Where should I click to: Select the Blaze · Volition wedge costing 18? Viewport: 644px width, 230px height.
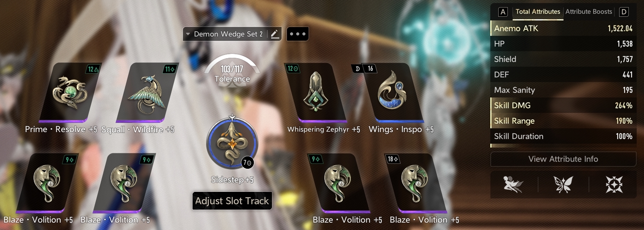[x=416, y=183]
